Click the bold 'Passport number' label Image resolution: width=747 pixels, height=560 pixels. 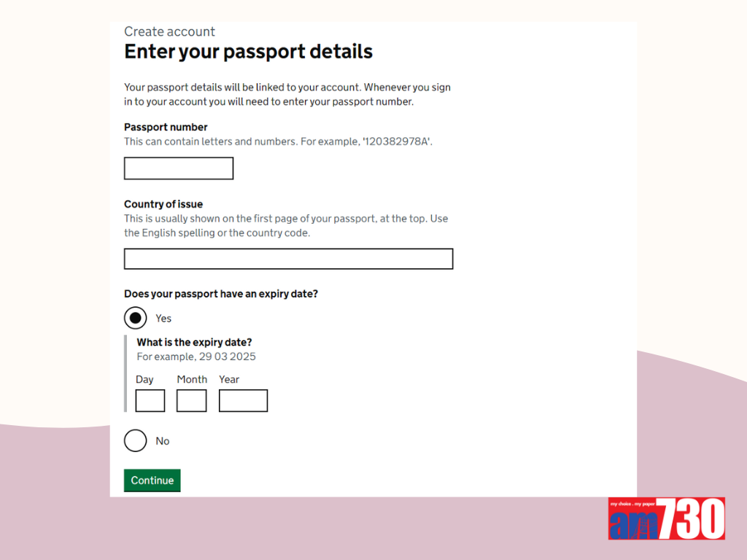pos(166,127)
